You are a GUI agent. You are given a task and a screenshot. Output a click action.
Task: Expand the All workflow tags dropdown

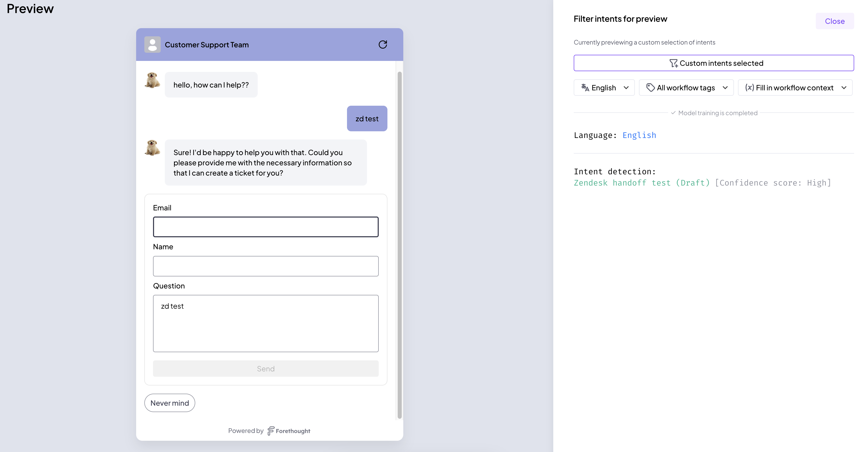686,88
